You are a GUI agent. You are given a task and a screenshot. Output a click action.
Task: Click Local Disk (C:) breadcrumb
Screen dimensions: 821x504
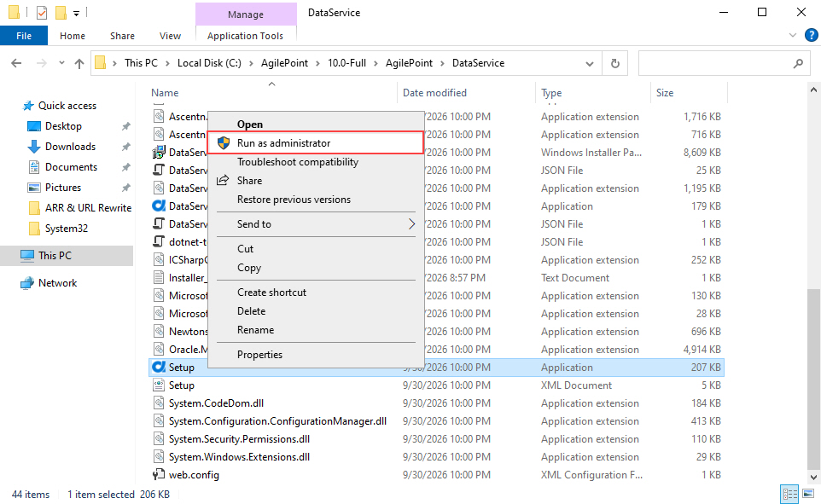click(209, 63)
